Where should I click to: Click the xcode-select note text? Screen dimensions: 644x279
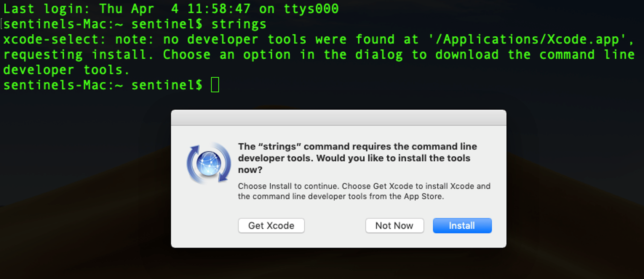point(318,39)
